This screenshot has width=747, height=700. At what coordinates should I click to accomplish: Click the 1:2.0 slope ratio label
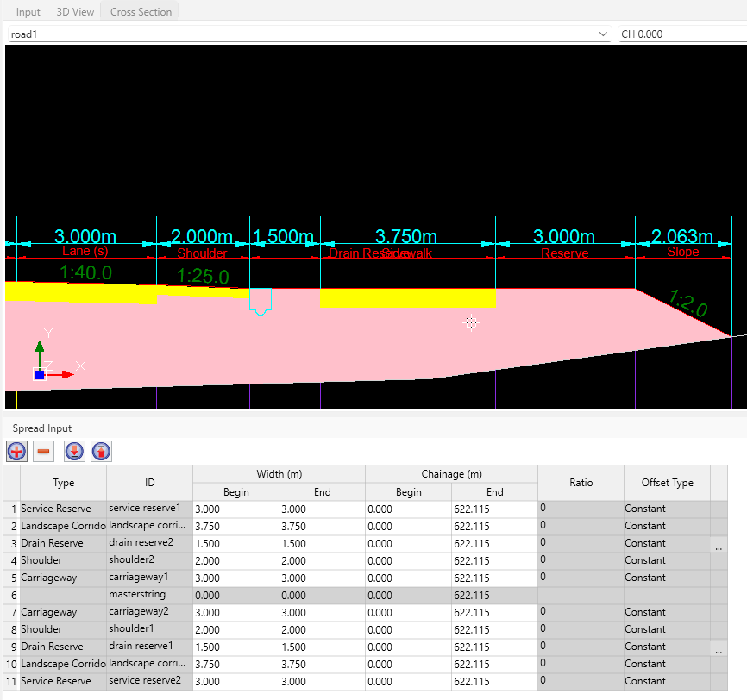coord(688,303)
